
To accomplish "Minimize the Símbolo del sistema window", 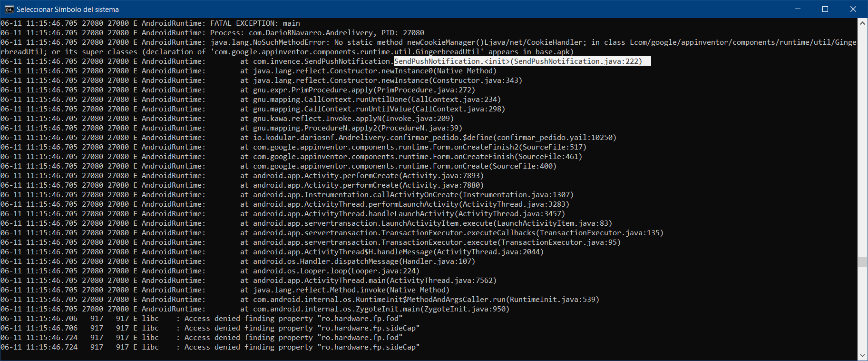I will 798,9.
